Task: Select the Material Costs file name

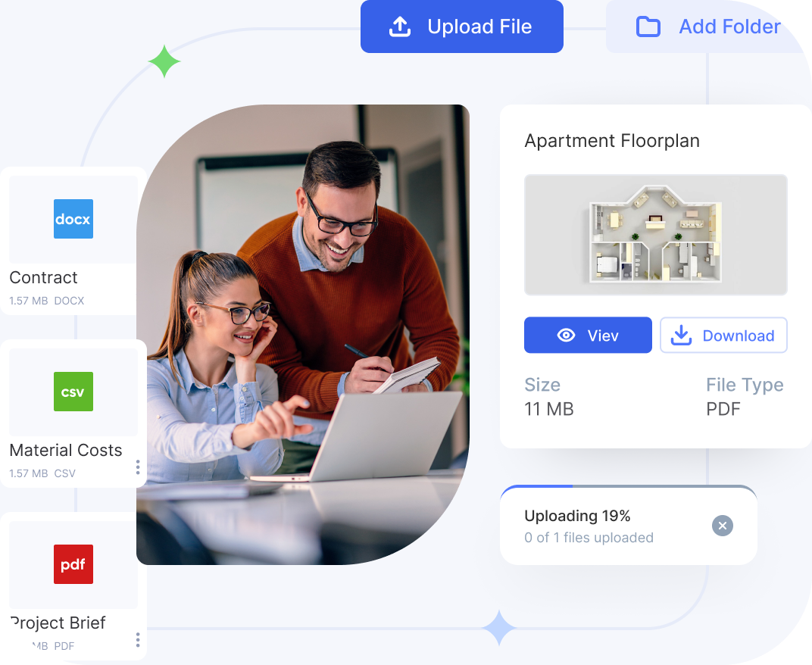Action: (x=66, y=450)
